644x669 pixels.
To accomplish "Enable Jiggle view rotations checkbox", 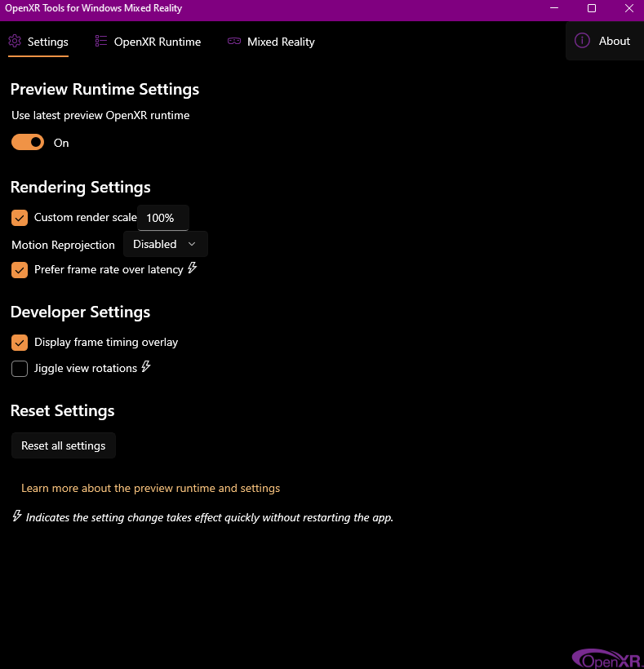I will pyautogui.click(x=20, y=369).
